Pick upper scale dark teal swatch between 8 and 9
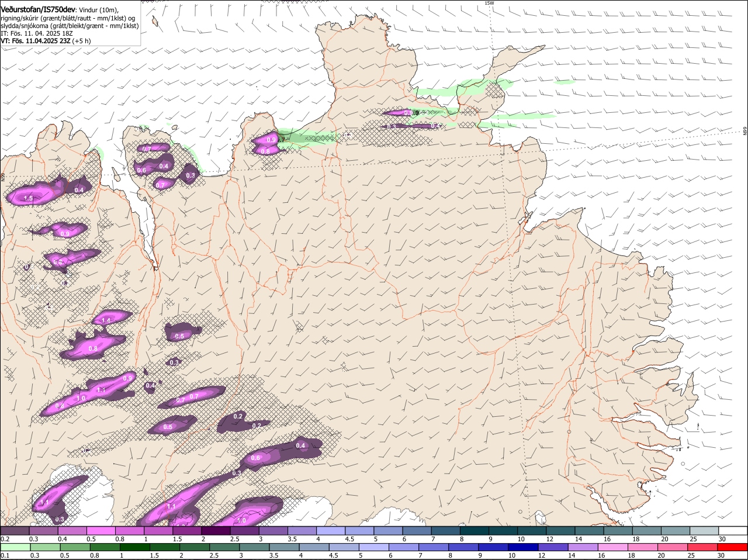 click(x=474, y=531)
